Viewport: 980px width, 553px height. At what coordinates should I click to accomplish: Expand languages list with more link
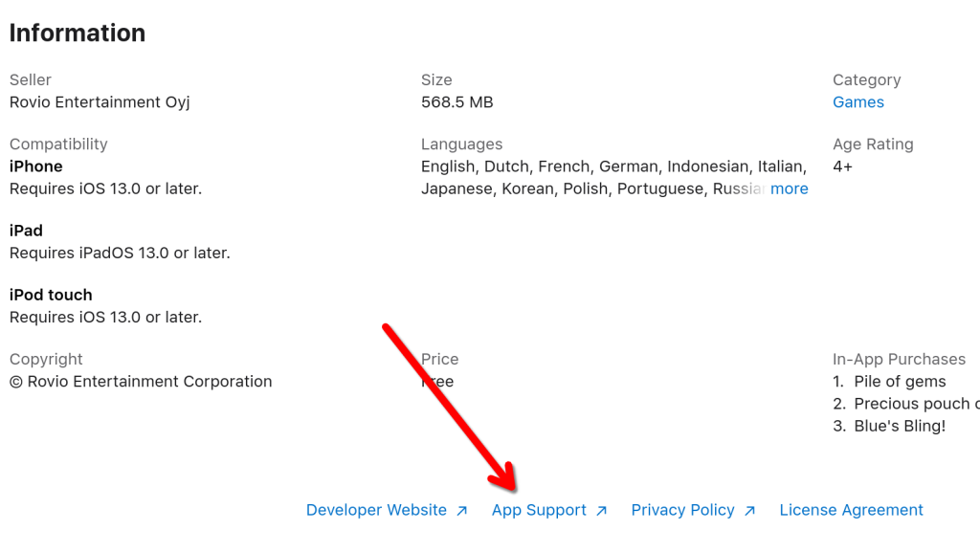coord(789,188)
